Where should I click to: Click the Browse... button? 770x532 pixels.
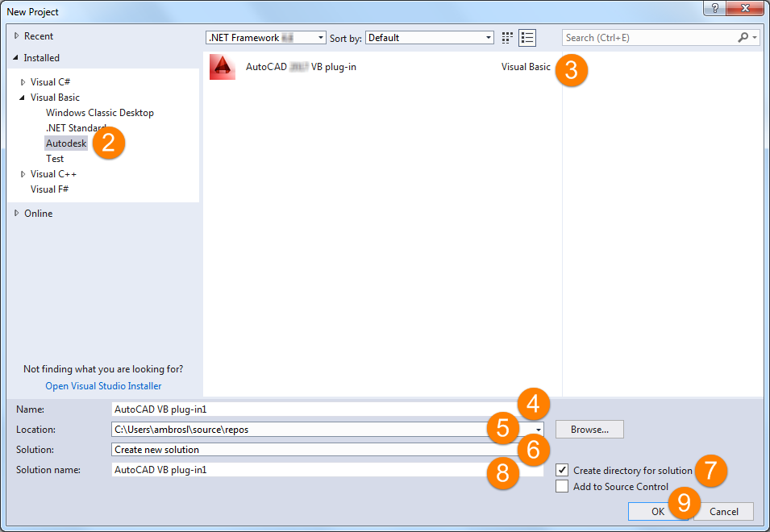point(589,430)
